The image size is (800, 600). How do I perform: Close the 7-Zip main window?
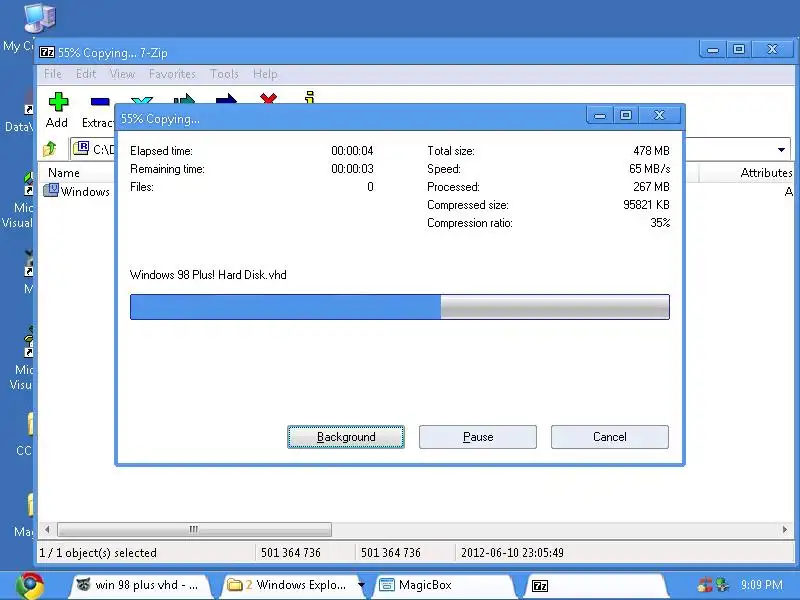(x=772, y=49)
